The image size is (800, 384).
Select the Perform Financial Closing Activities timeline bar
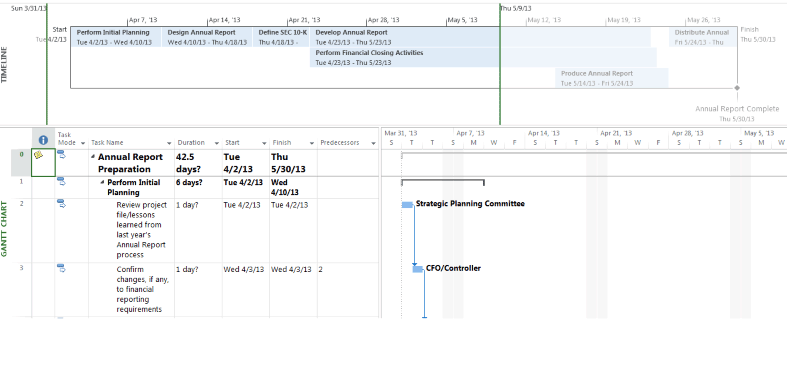tap(483, 58)
